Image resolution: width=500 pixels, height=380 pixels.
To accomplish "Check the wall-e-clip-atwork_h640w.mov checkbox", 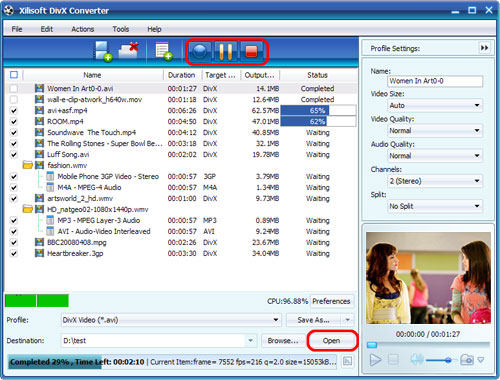I will [14, 99].
